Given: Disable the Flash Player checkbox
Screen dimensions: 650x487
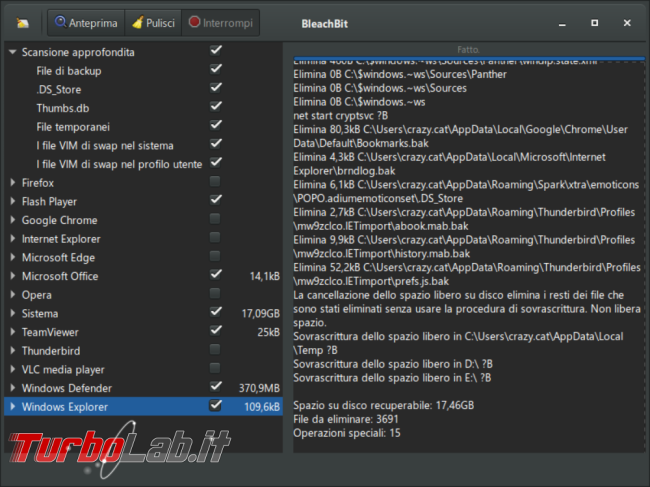Looking at the screenshot, I should pos(215,200).
